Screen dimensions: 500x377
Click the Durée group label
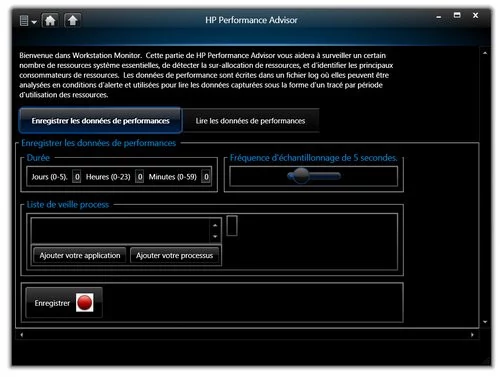[38, 158]
